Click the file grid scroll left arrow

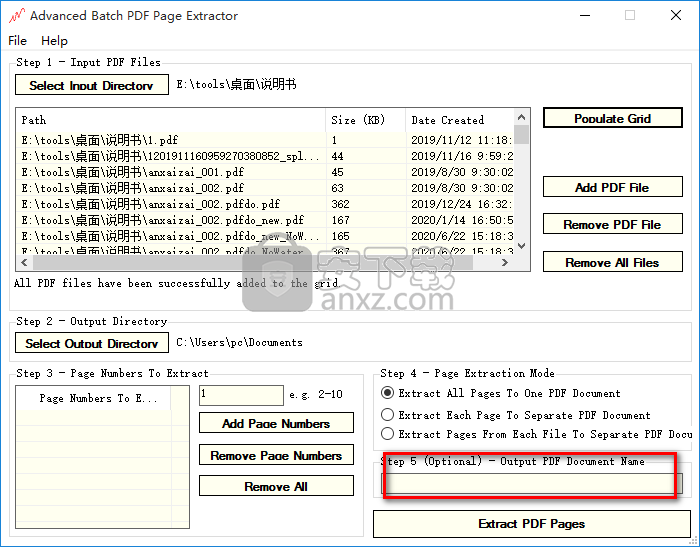[x=25, y=263]
